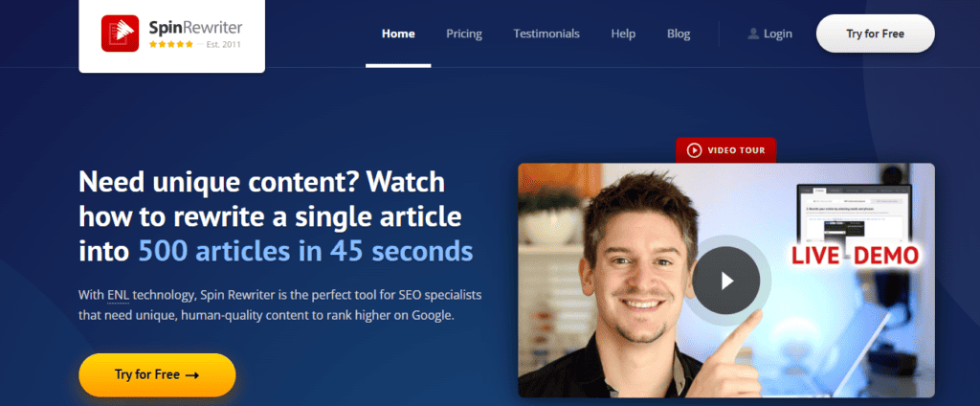Image resolution: width=980 pixels, height=406 pixels.
Task: Play the live demo video
Action: [725, 281]
